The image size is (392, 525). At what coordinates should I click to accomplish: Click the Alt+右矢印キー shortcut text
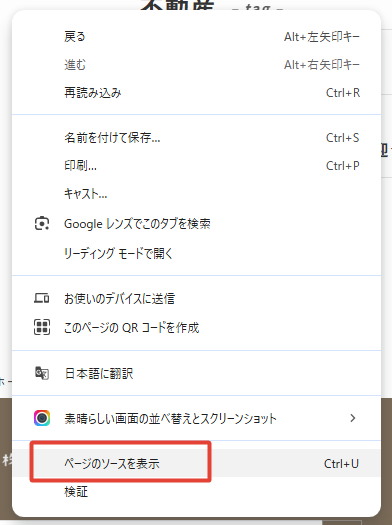click(x=322, y=64)
